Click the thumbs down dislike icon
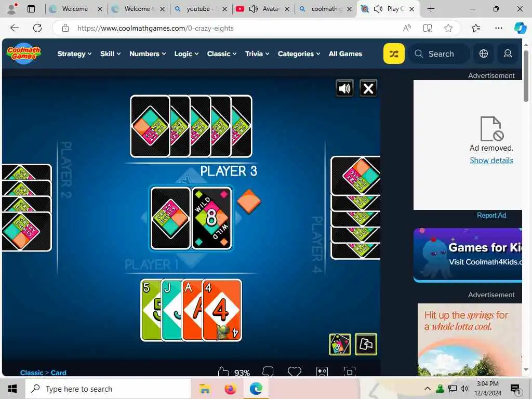 [268, 371]
